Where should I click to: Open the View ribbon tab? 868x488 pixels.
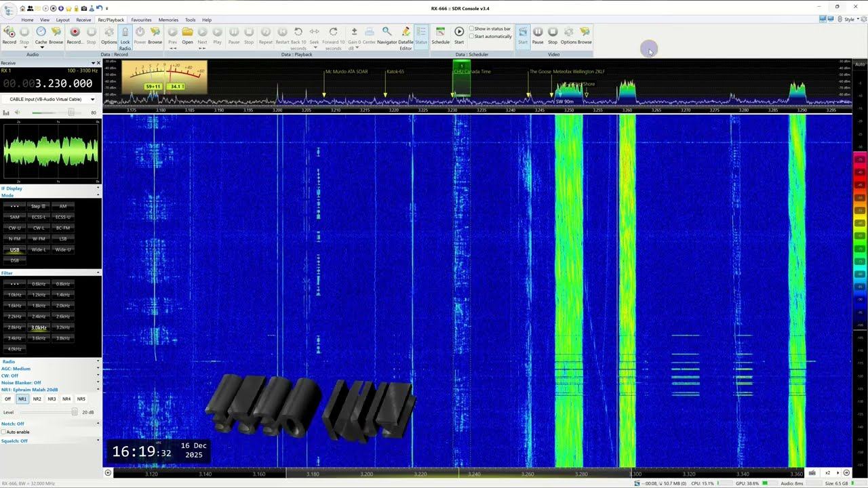pyautogui.click(x=45, y=20)
